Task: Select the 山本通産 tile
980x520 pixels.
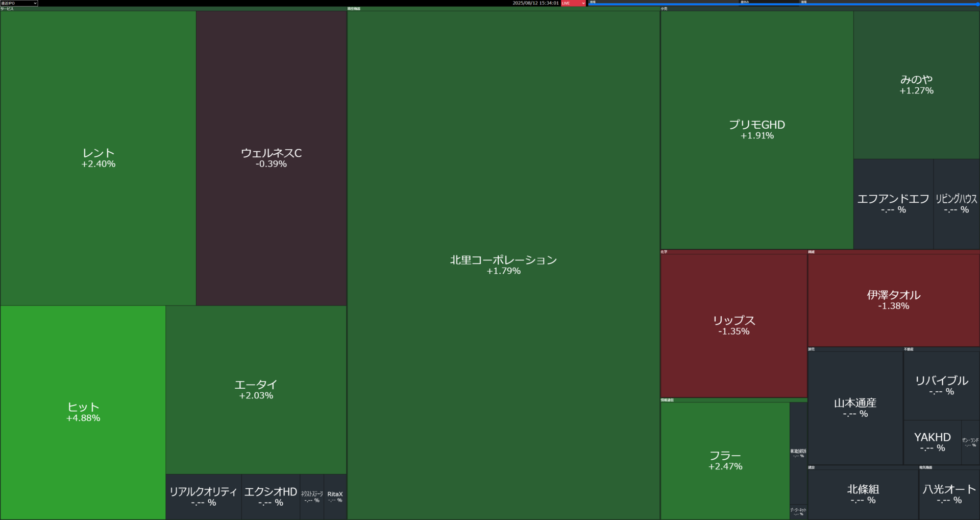Action: (855, 408)
